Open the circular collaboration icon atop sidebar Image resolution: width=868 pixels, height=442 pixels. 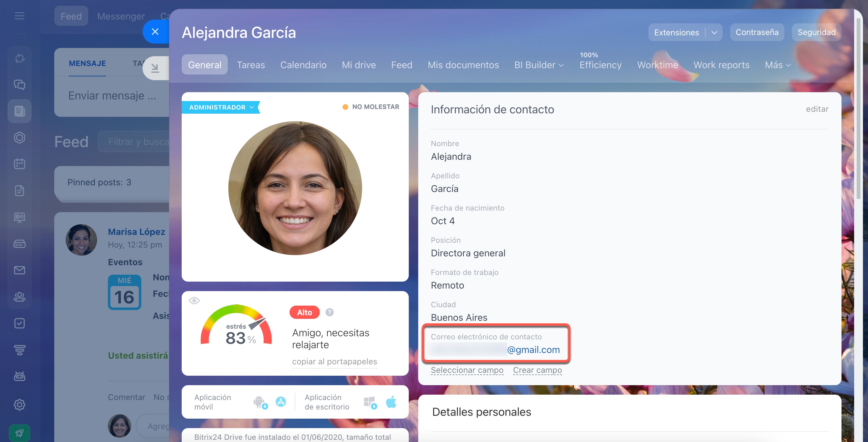coord(20,58)
